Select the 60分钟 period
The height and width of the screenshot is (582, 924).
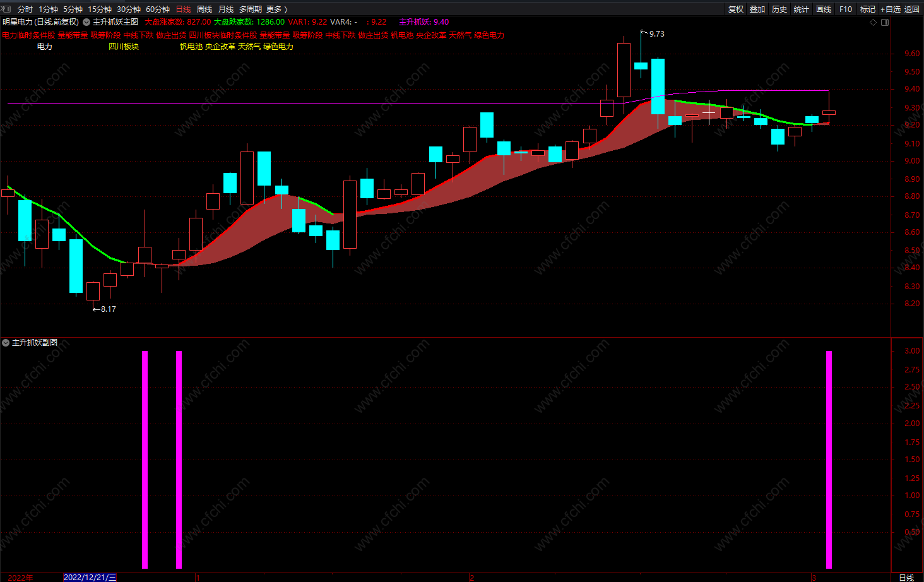tap(158, 9)
